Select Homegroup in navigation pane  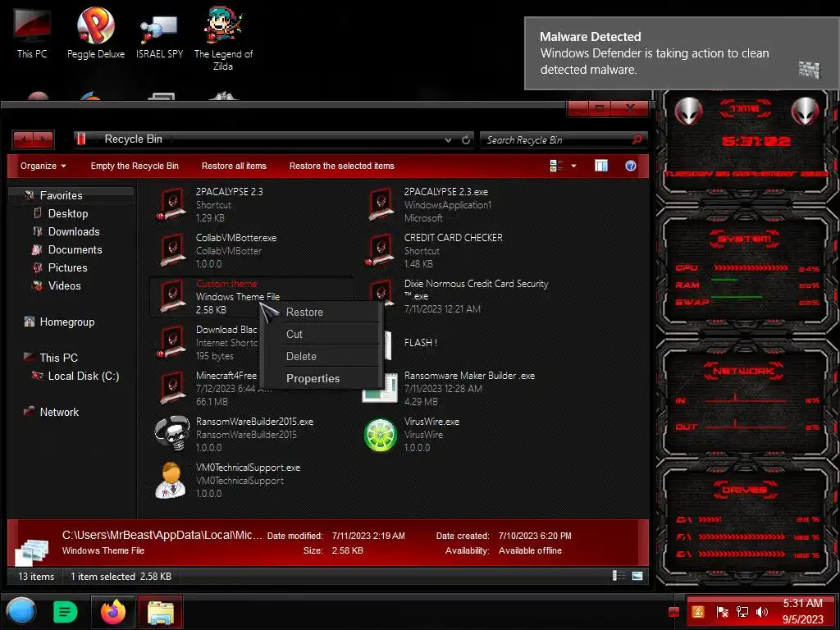pos(67,322)
